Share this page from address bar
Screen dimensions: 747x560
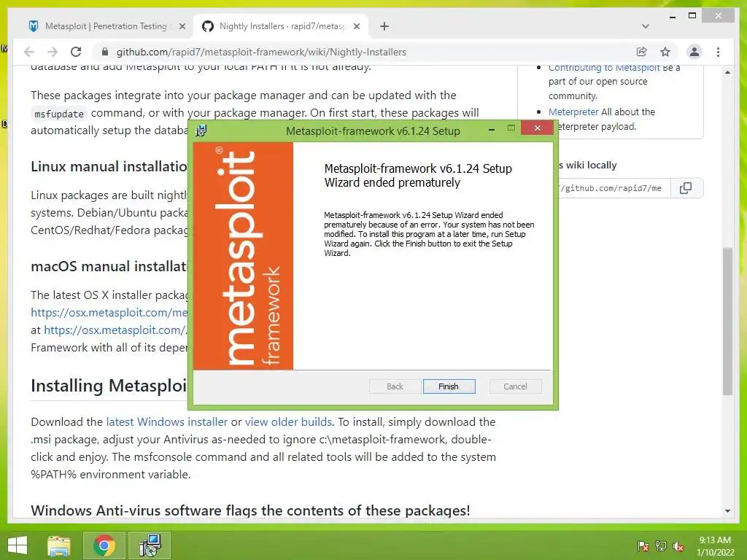point(642,52)
